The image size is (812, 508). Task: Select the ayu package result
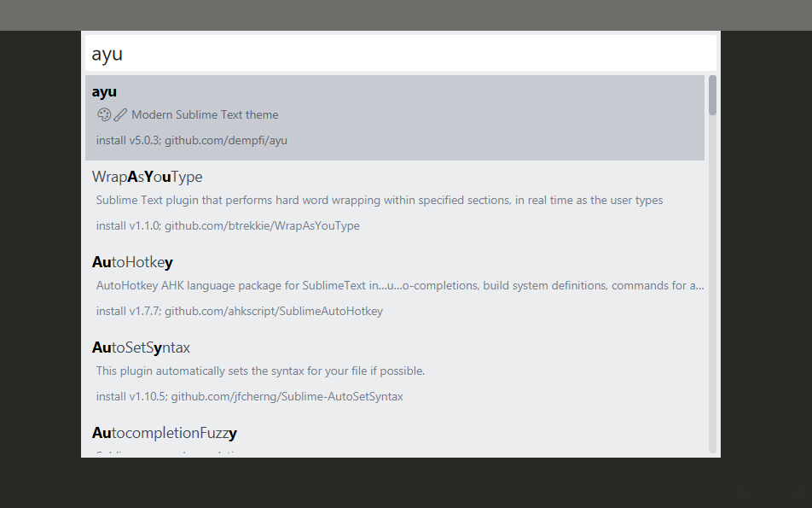click(x=395, y=118)
